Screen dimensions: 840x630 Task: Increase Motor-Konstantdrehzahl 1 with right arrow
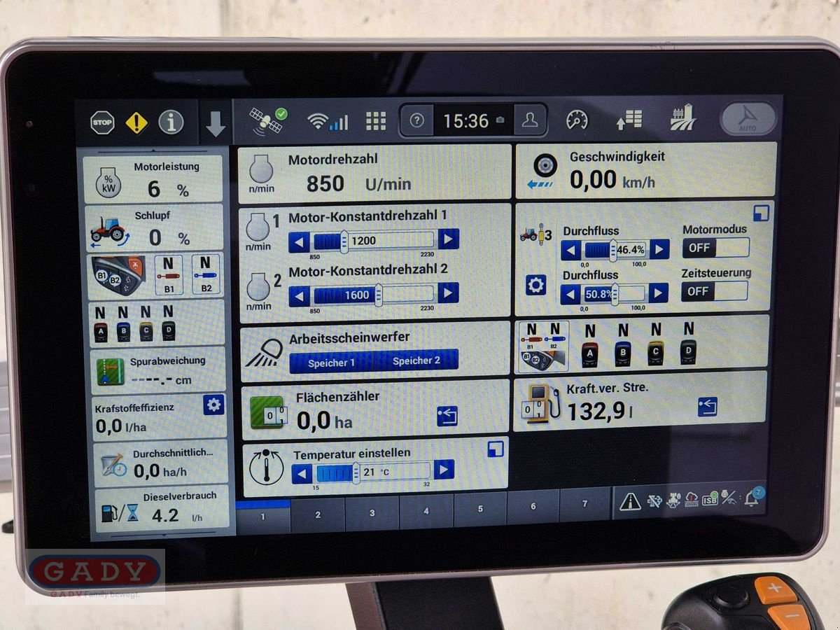[449, 240]
